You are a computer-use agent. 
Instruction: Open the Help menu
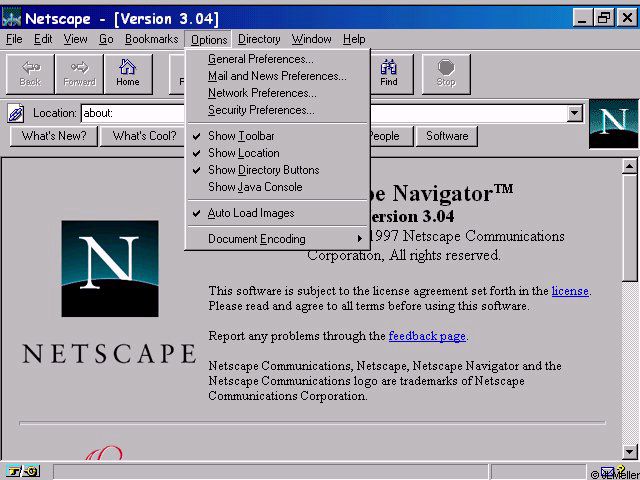(x=354, y=39)
